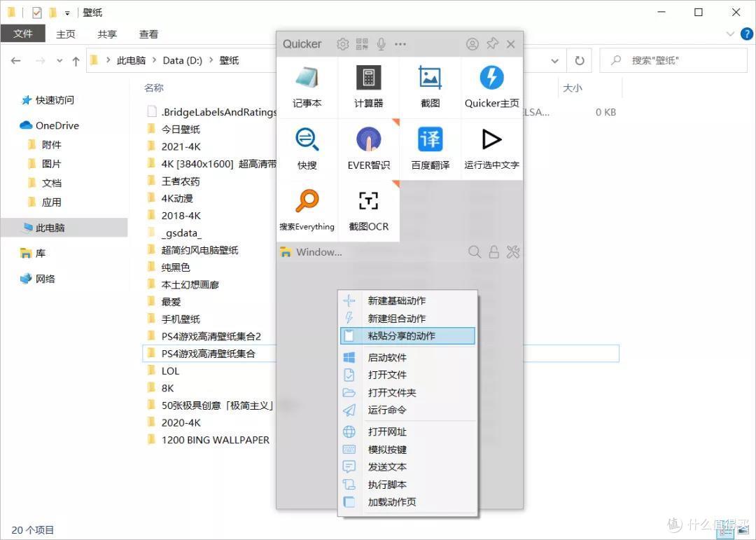
Task: Select 快速访问 in navigation pane
Action: pos(48,100)
